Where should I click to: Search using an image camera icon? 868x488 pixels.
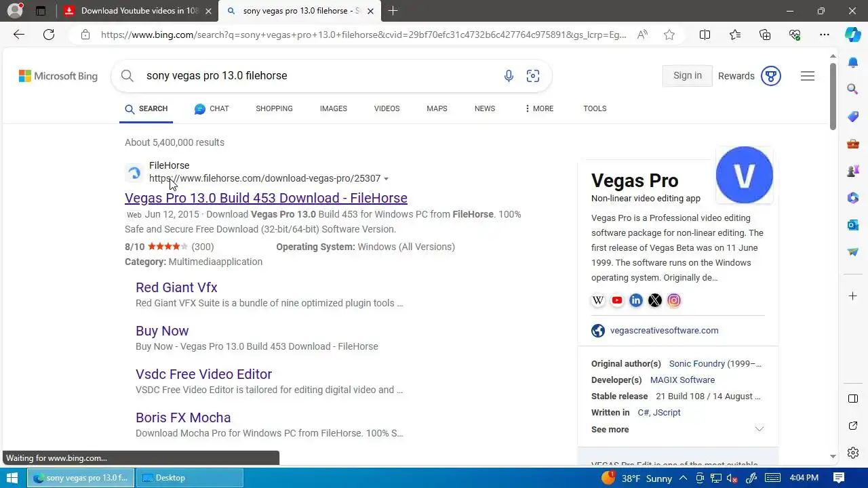[533, 76]
